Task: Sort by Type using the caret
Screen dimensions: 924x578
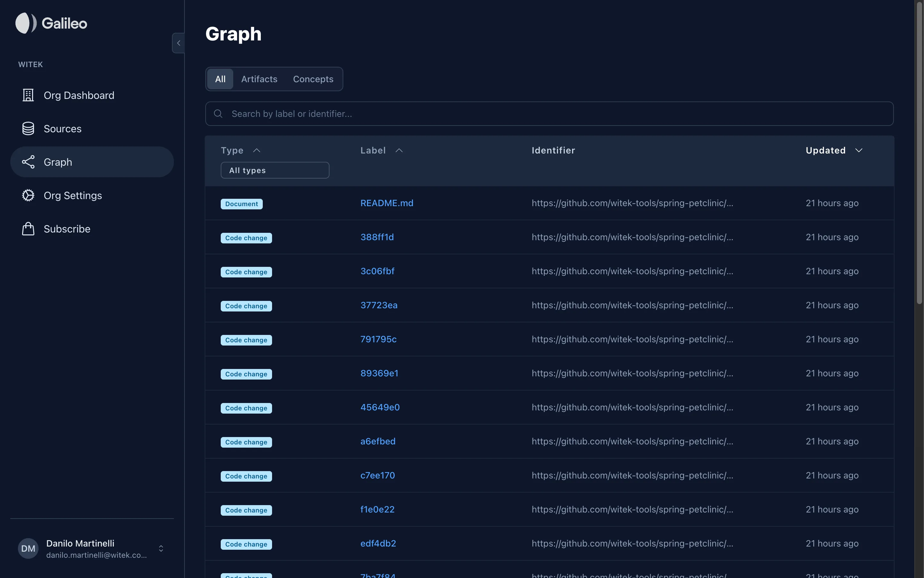Action: pyautogui.click(x=257, y=150)
